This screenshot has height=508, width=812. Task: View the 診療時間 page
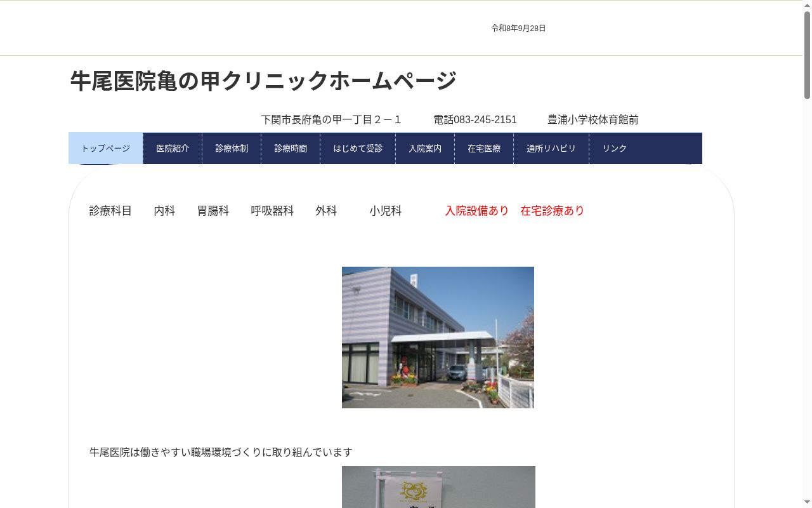[291, 148]
